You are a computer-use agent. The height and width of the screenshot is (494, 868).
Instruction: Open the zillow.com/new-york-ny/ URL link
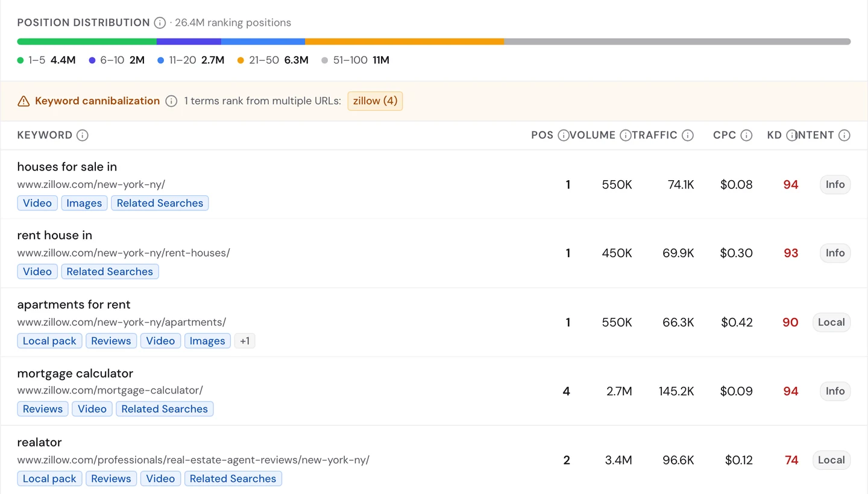[91, 185]
